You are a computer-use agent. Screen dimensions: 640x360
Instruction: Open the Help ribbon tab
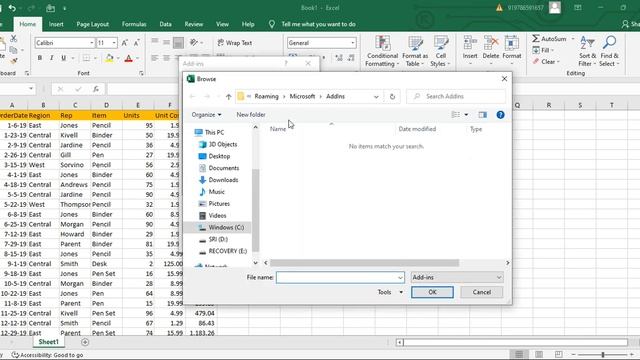[x=248, y=24]
